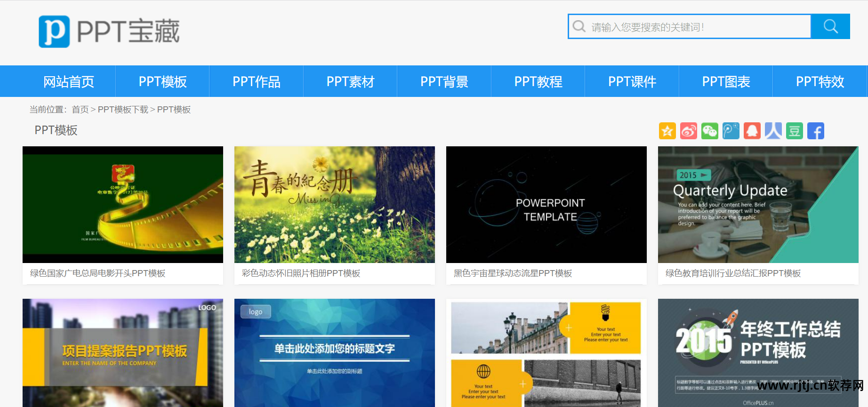868x407 pixels.
Task: Click title 绿色国家广电总局电影开头PPT模板
Action: click(97, 273)
